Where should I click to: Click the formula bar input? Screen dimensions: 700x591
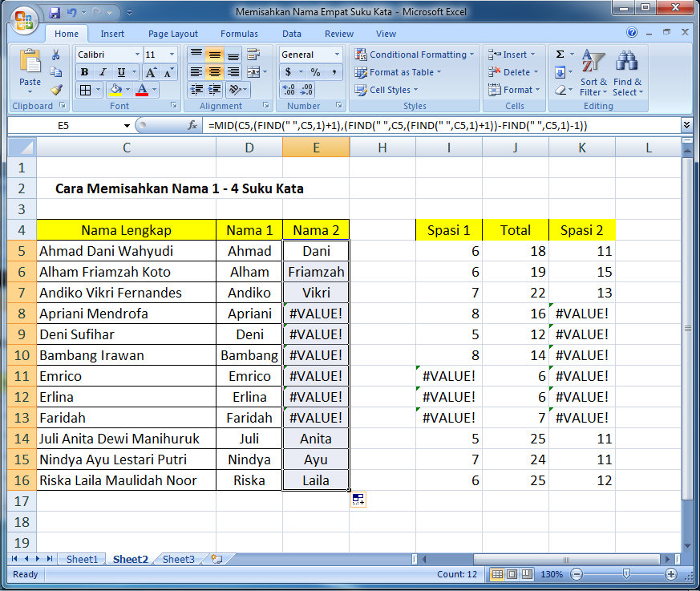click(442, 125)
